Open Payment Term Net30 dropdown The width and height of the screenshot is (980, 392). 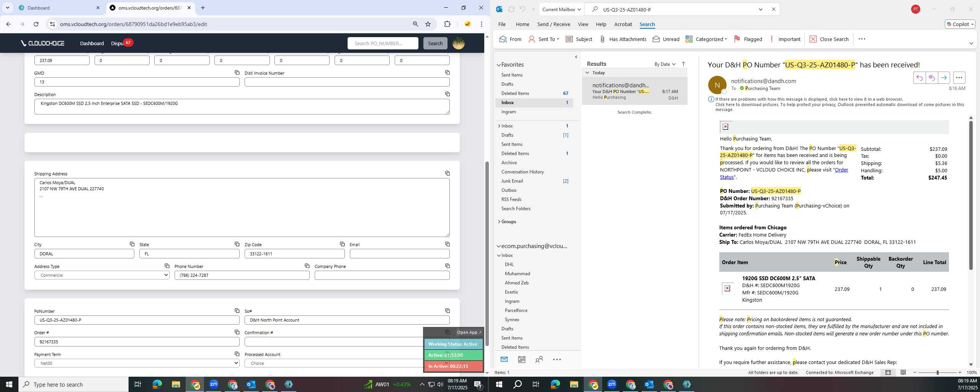pos(137,363)
